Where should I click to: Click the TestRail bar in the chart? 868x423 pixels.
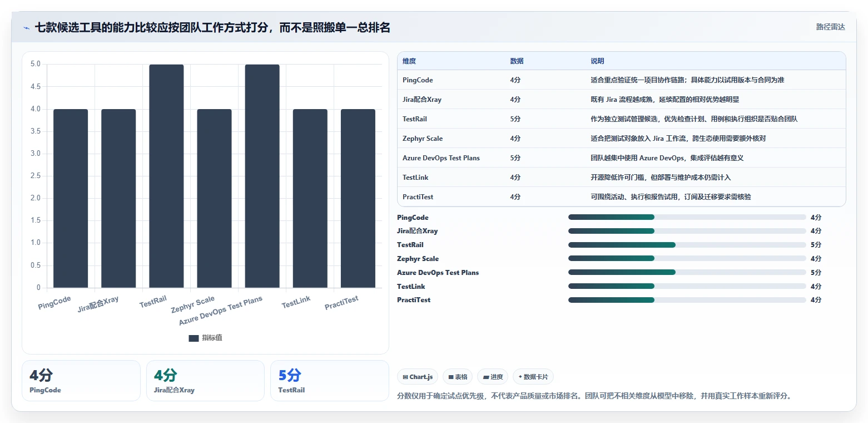click(166, 176)
